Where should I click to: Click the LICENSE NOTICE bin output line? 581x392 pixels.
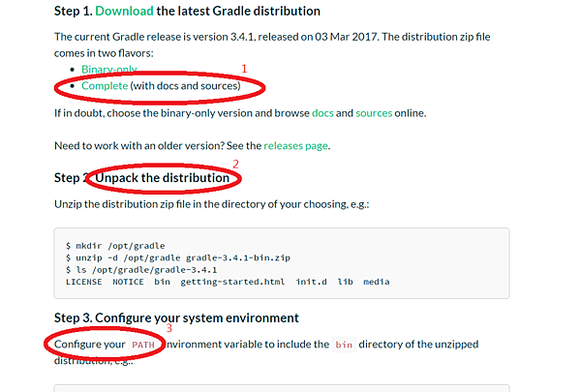pyautogui.click(x=228, y=282)
